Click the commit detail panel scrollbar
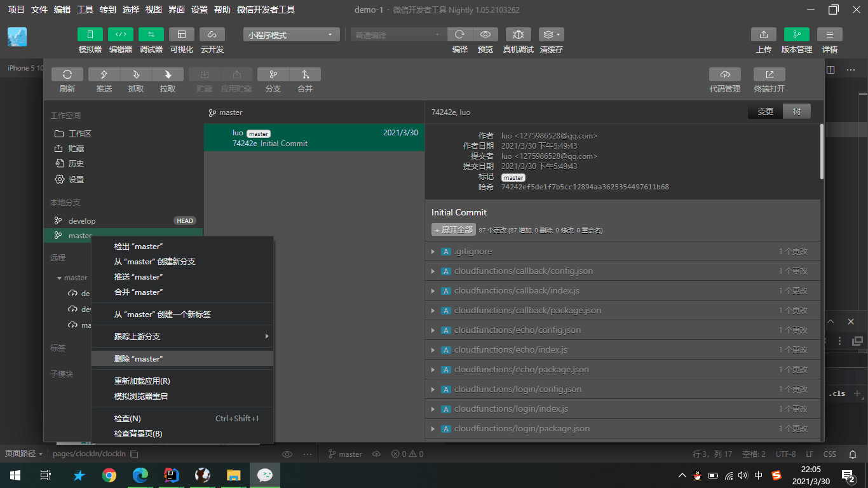 (x=822, y=151)
